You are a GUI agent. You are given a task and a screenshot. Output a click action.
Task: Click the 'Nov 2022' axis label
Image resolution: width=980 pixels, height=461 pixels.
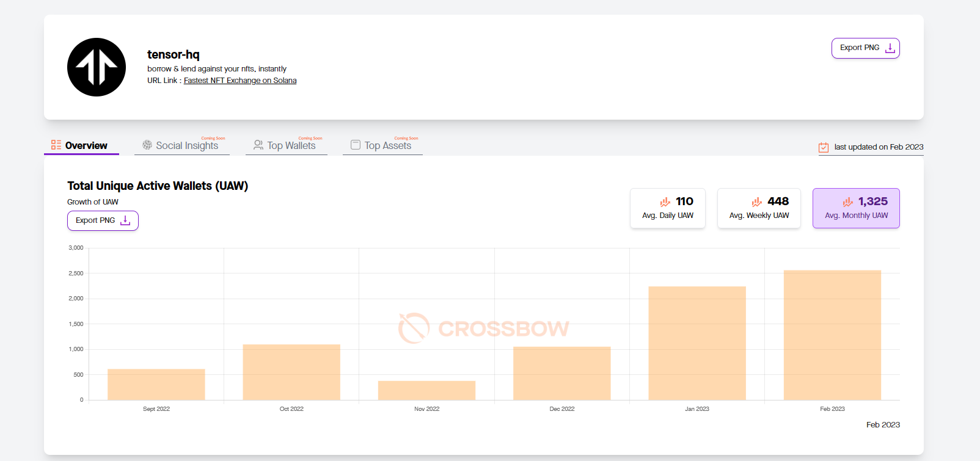(x=426, y=409)
